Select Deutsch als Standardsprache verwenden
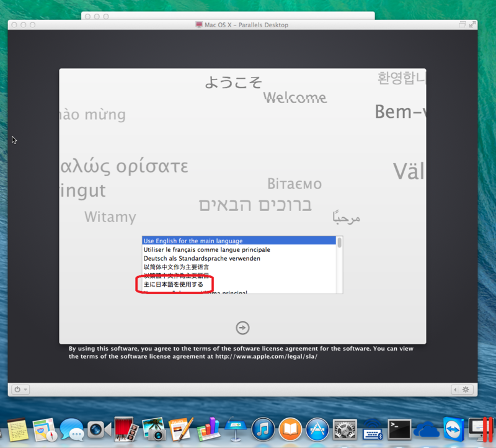496x448 pixels. click(239, 258)
